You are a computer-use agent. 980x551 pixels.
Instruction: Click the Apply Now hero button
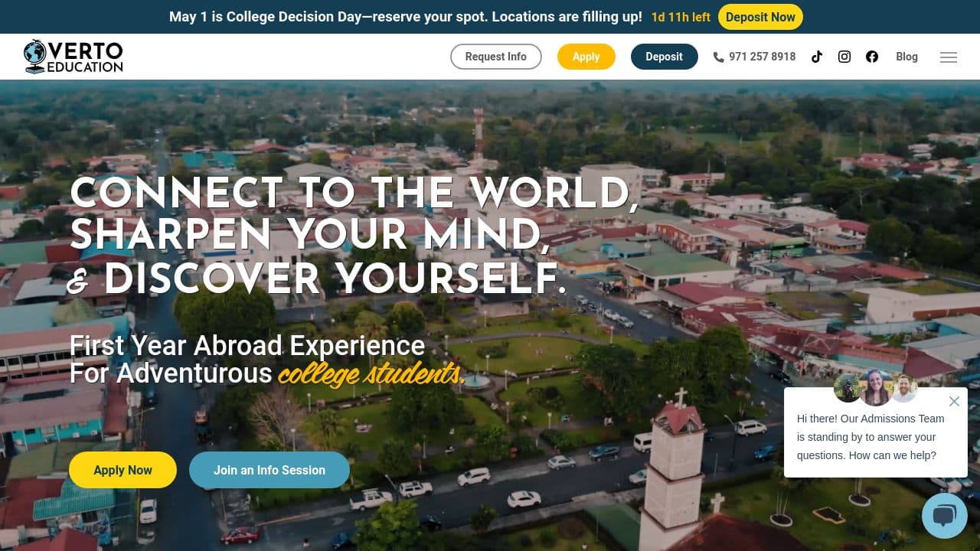click(122, 470)
